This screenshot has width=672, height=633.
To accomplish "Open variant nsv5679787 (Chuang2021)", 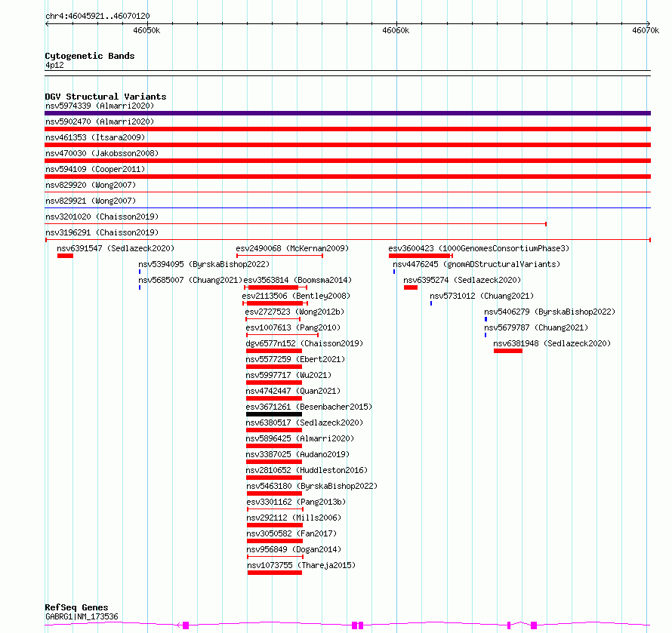I will click(536, 327).
